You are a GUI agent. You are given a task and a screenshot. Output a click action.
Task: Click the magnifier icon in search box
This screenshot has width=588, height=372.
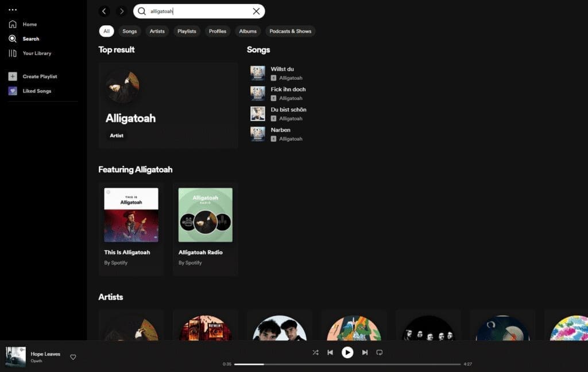coord(142,11)
